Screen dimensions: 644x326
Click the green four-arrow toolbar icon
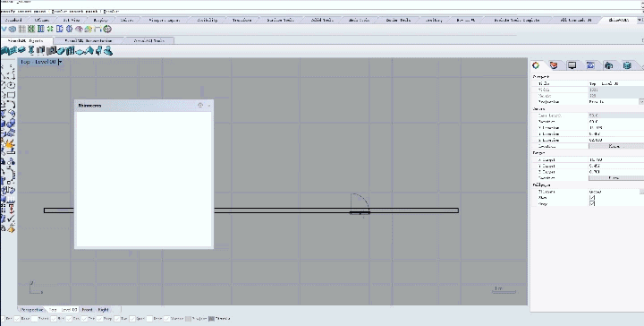pyautogui.click(x=50, y=29)
